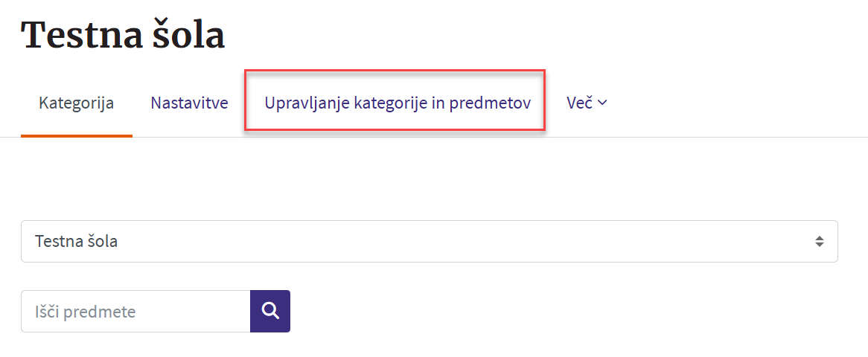Show more navigation options under Več

tap(587, 103)
